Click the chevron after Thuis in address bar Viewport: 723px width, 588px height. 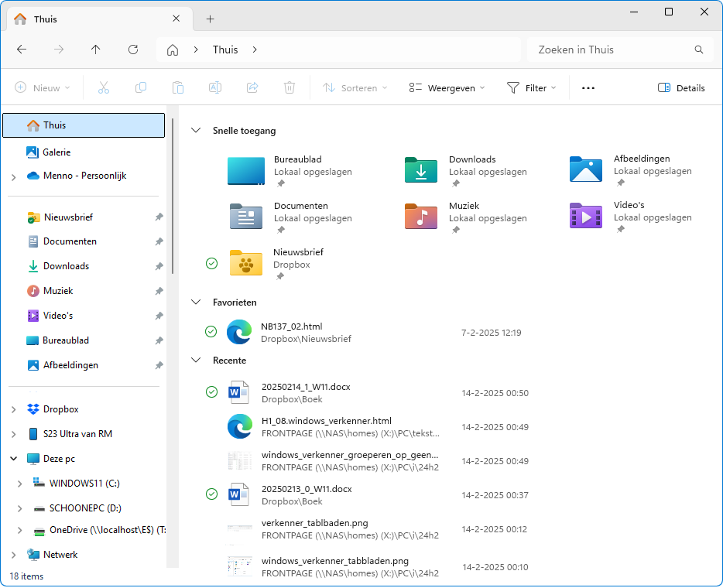(255, 50)
